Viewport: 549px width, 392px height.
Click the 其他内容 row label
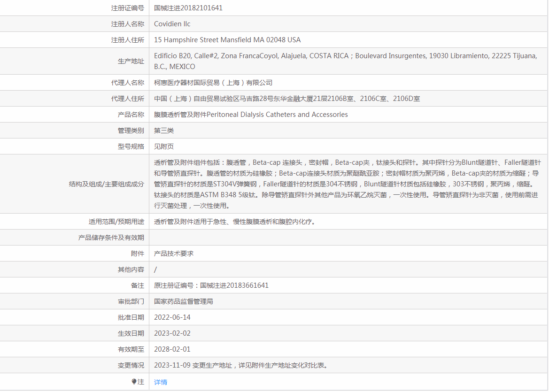(131, 269)
